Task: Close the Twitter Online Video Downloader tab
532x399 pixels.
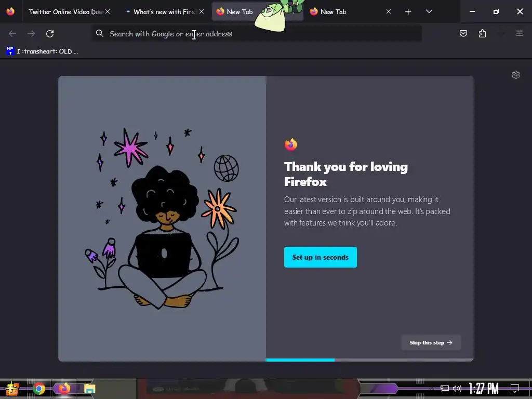Action: pyautogui.click(x=108, y=11)
